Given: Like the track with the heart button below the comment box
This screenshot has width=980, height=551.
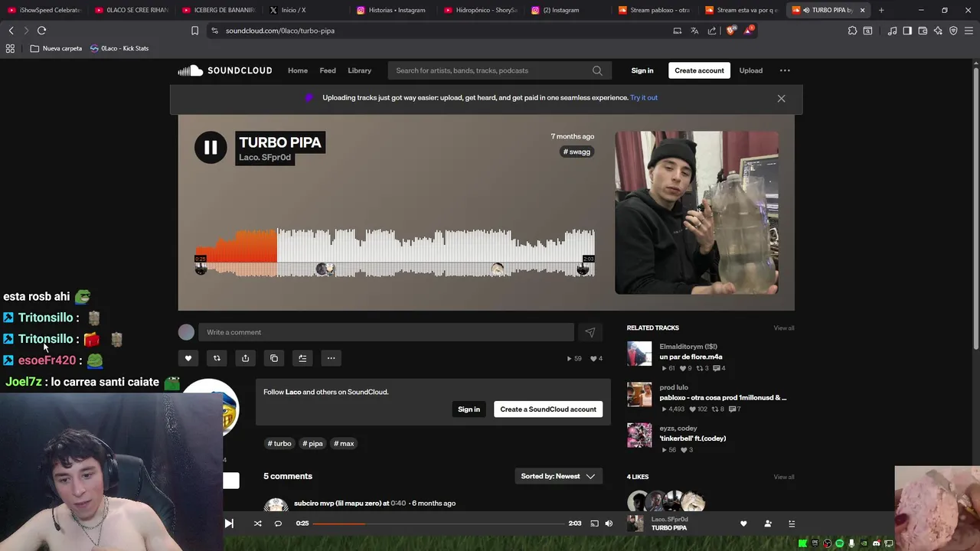Looking at the screenshot, I should (188, 358).
